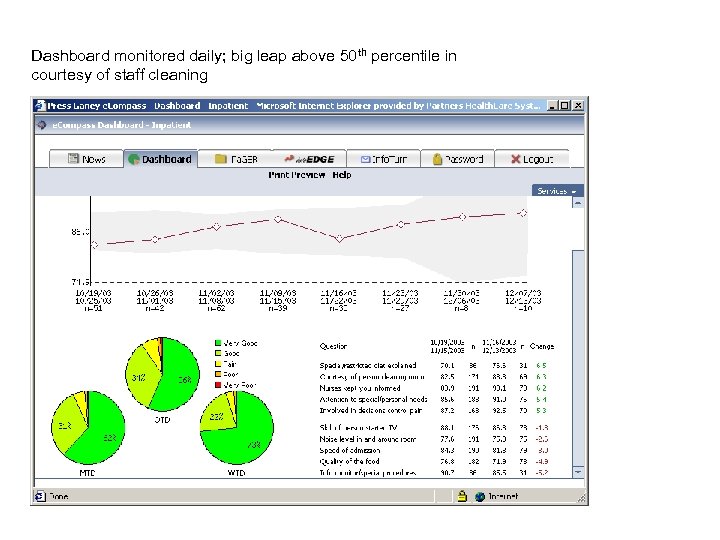The height and width of the screenshot is (540, 720).
Task: Open the News tab
Action: 86,159
